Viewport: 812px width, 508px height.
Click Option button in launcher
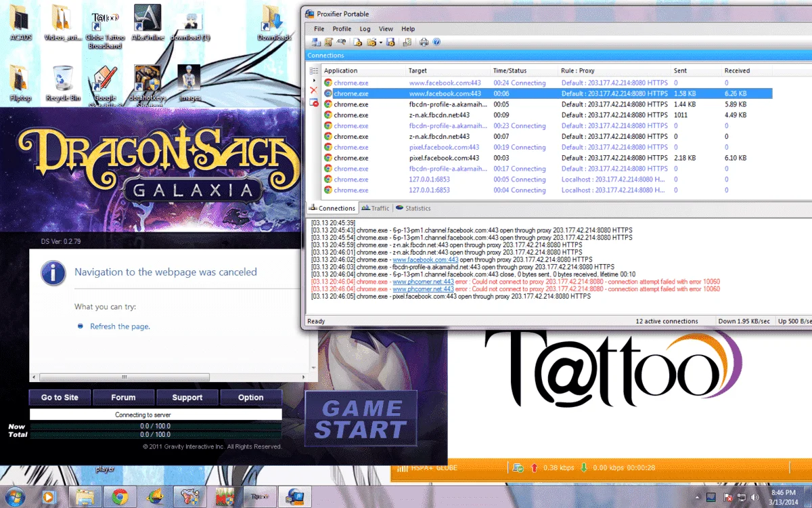click(250, 398)
